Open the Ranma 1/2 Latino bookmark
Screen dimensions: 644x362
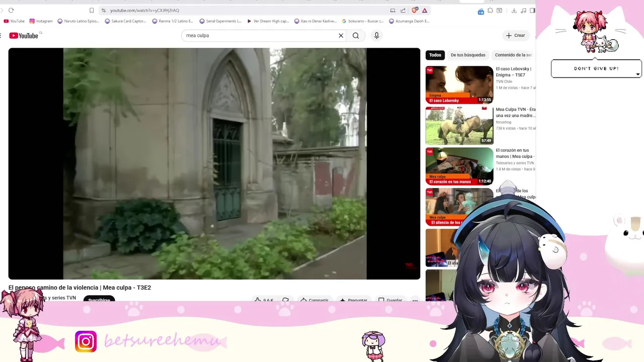point(173,21)
